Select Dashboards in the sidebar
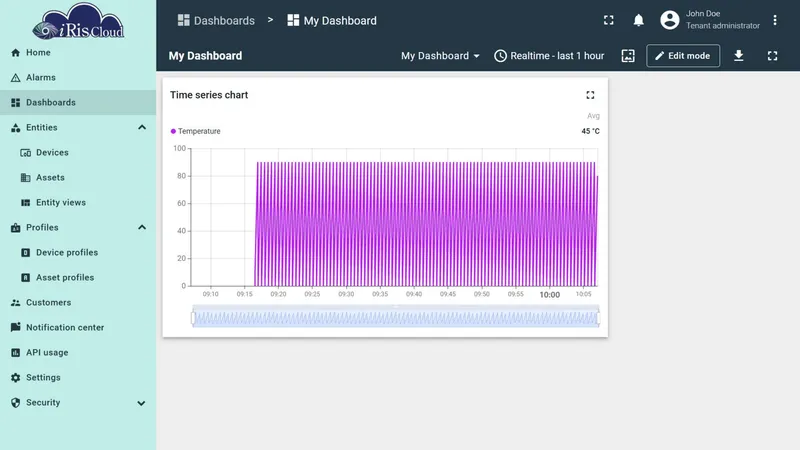The width and height of the screenshot is (800, 450). (78, 103)
